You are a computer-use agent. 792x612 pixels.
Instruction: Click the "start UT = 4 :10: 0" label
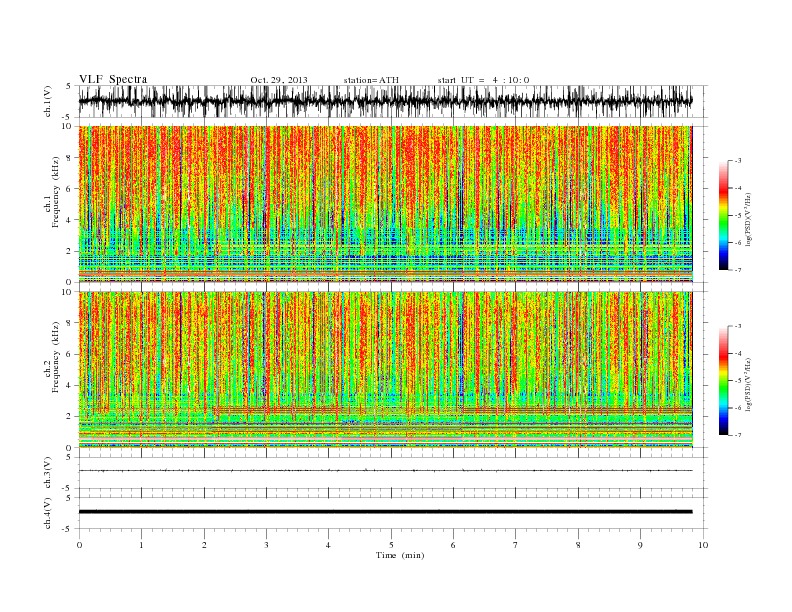[x=483, y=80]
